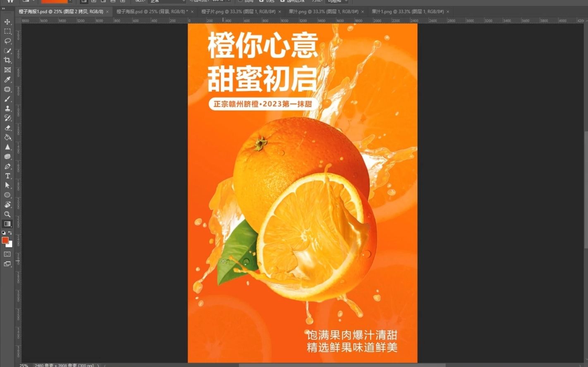Expand the toolbar with double-arrow
The height and width of the screenshot is (367, 588).
coord(4,9)
